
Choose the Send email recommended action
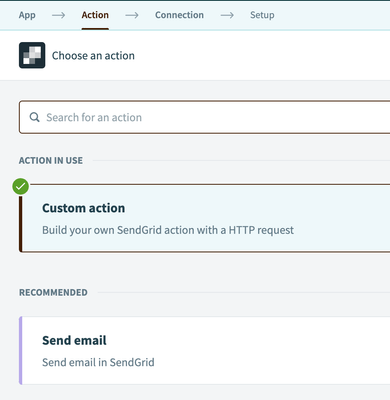(x=204, y=350)
